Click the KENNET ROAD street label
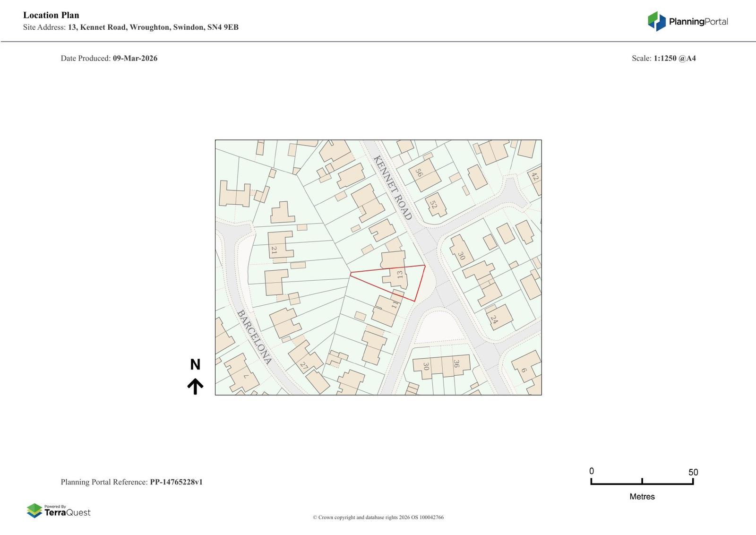756x535 pixels. coord(391,187)
